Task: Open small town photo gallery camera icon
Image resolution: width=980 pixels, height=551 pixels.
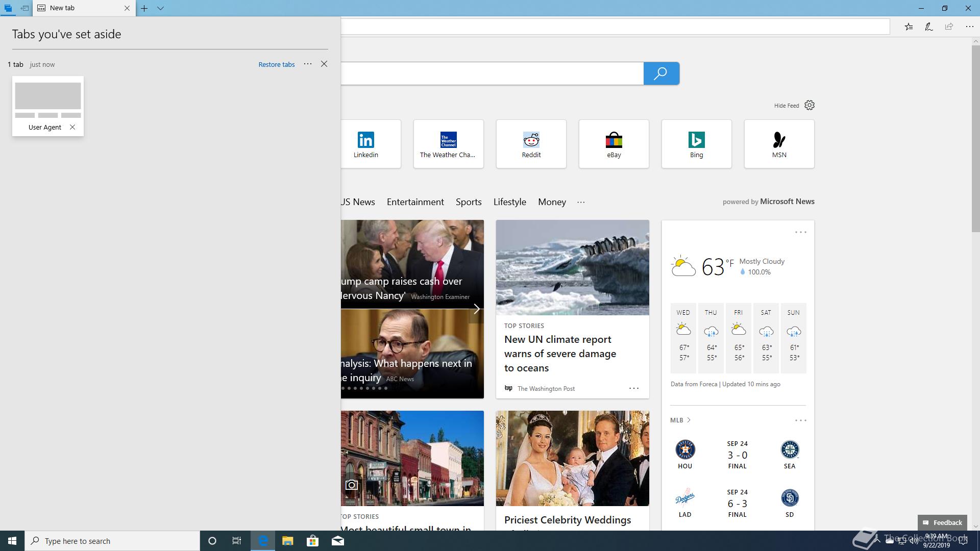Action: pos(352,485)
